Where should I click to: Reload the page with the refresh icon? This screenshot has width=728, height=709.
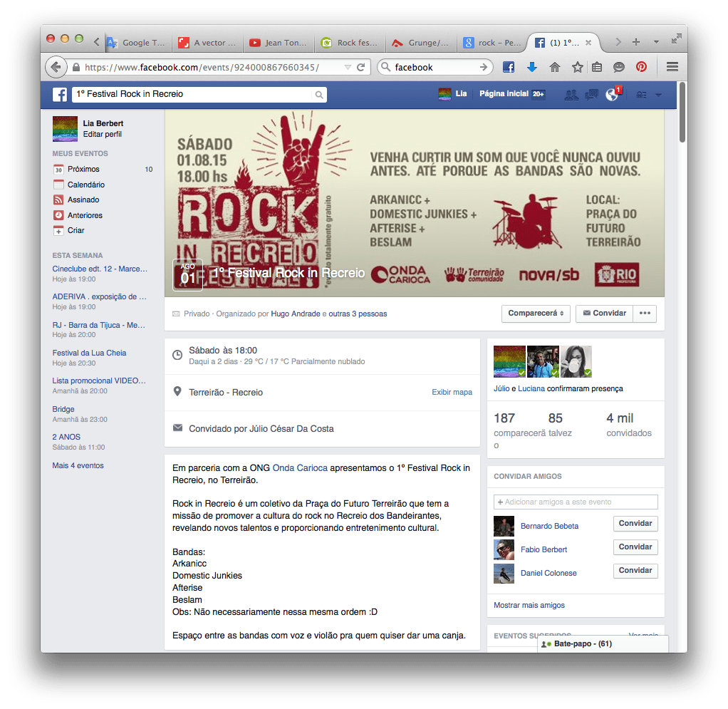point(361,67)
